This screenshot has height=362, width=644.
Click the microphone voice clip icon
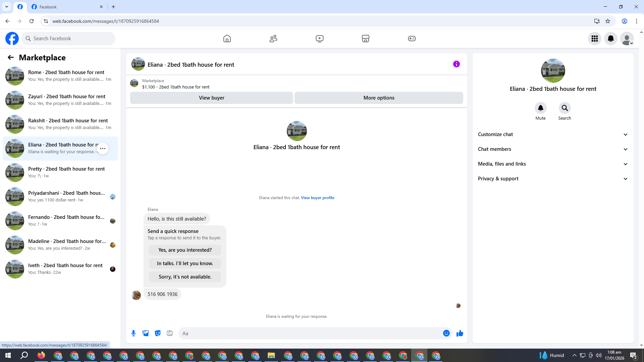[133, 333]
